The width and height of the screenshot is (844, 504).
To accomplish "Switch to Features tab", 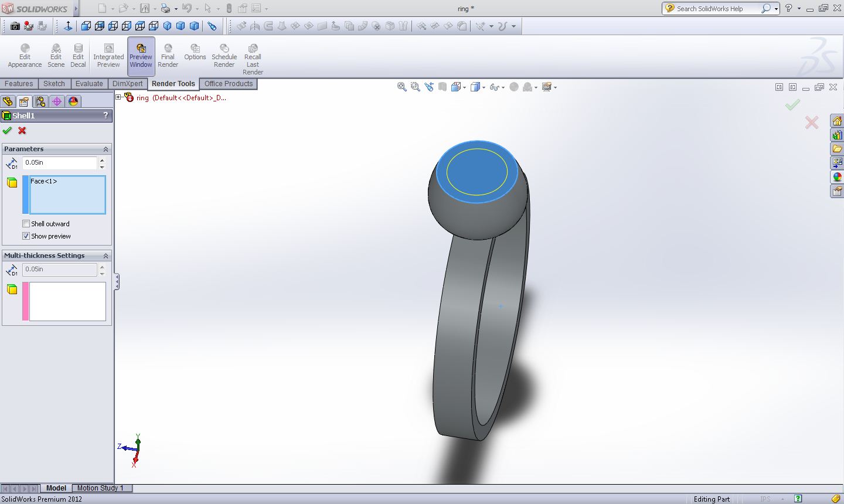I will pyautogui.click(x=19, y=84).
